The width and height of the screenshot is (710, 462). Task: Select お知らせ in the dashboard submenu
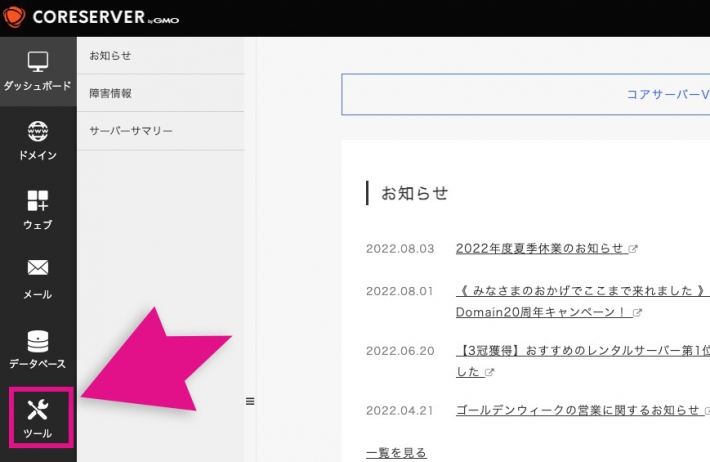[x=110, y=55]
